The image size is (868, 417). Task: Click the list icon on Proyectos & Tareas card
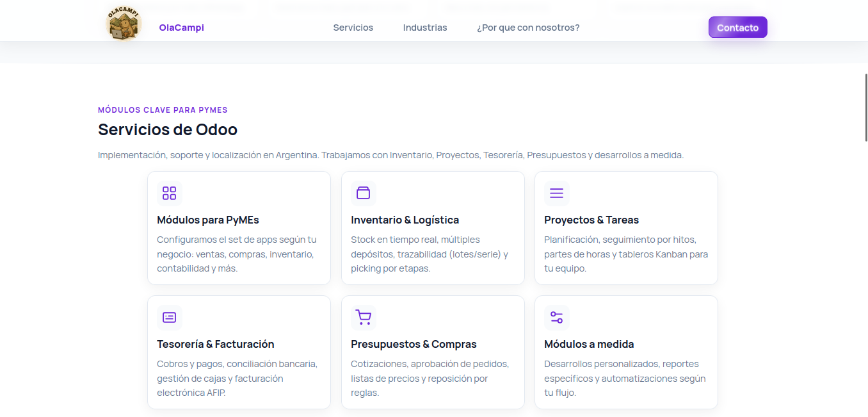pyautogui.click(x=556, y=193)
